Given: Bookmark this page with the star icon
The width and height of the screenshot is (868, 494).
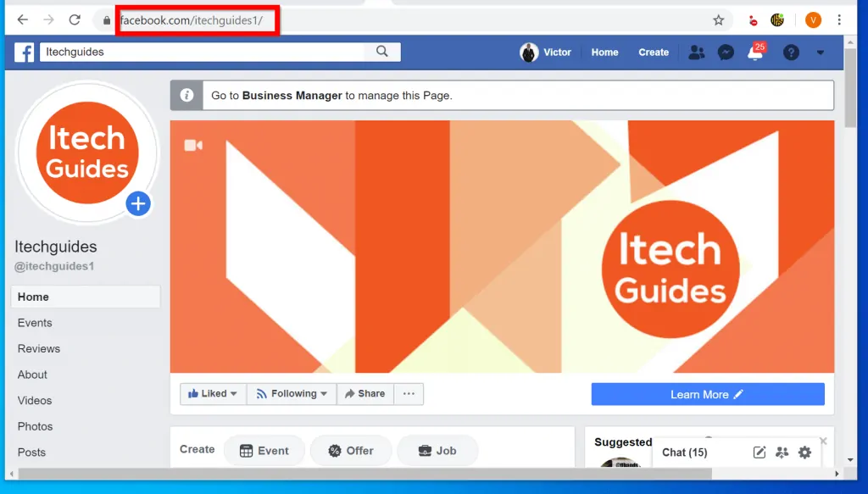Looking at the screenshot, I should click(x=719, y=20).
